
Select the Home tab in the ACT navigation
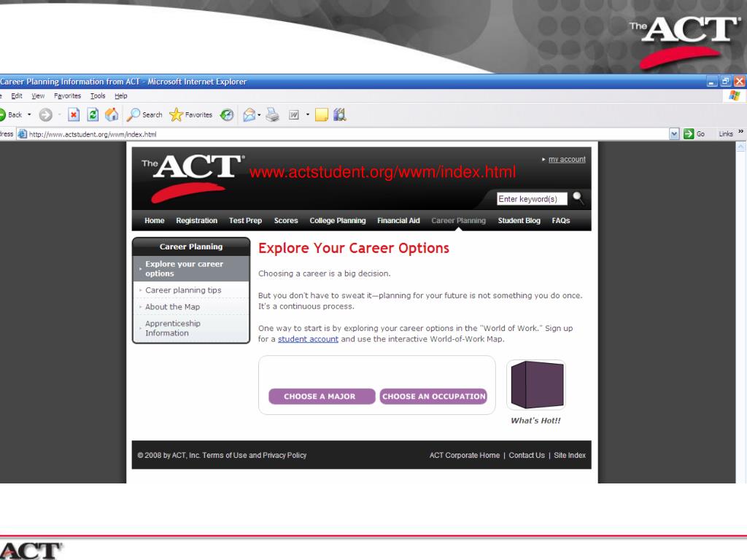point(155,220)
